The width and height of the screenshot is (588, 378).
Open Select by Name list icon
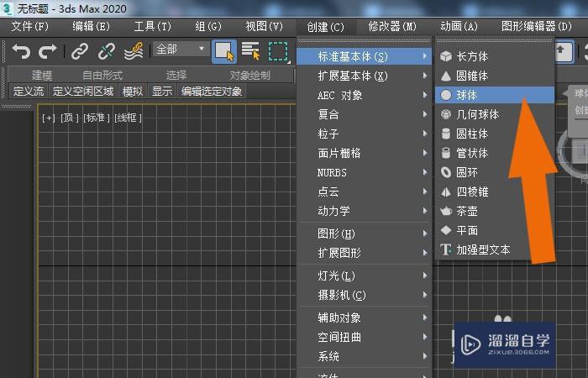[x=251, y=51]
